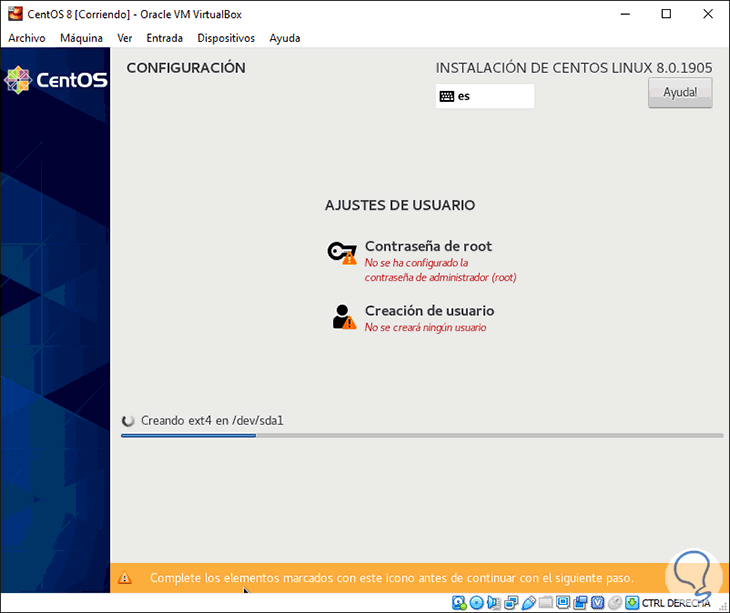The image size is (730, 613).
Task: Click the orange warning message bar
Action: coord(419,578)
